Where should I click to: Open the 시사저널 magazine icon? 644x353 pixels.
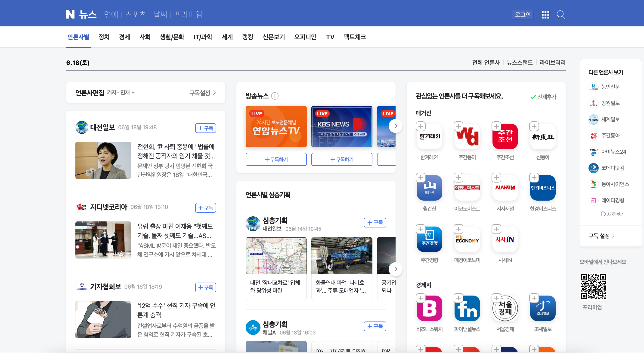tap(505, 188)
